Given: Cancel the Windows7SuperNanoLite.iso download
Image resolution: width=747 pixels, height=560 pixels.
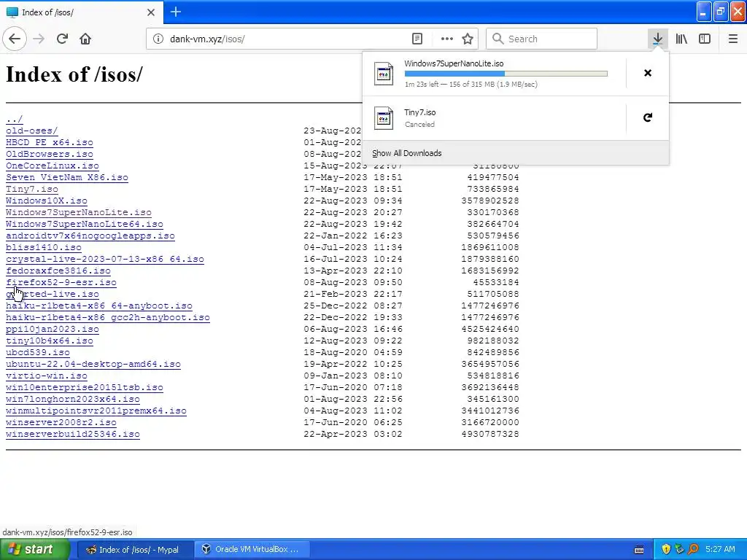Looking at the screenshot, I should click(x=648, y=73).
